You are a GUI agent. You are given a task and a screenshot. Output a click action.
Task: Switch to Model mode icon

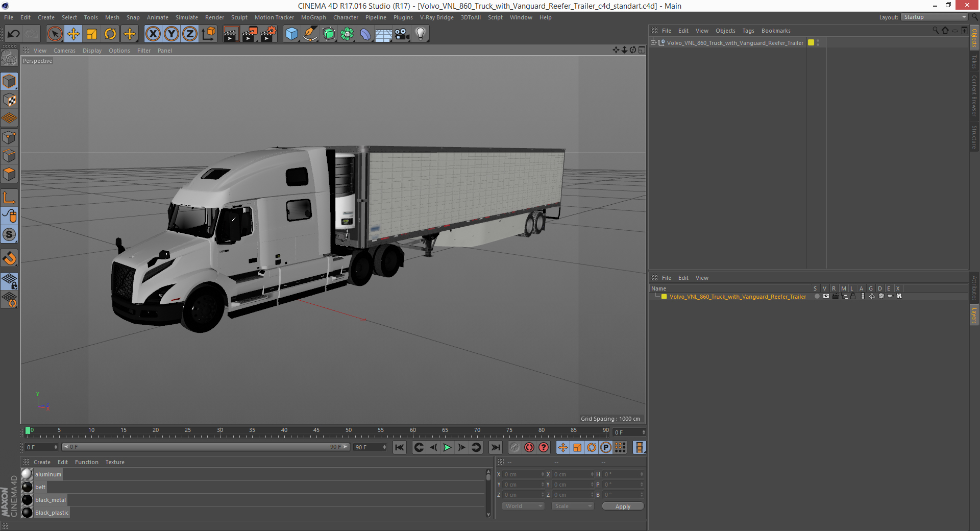pos(9,82)
